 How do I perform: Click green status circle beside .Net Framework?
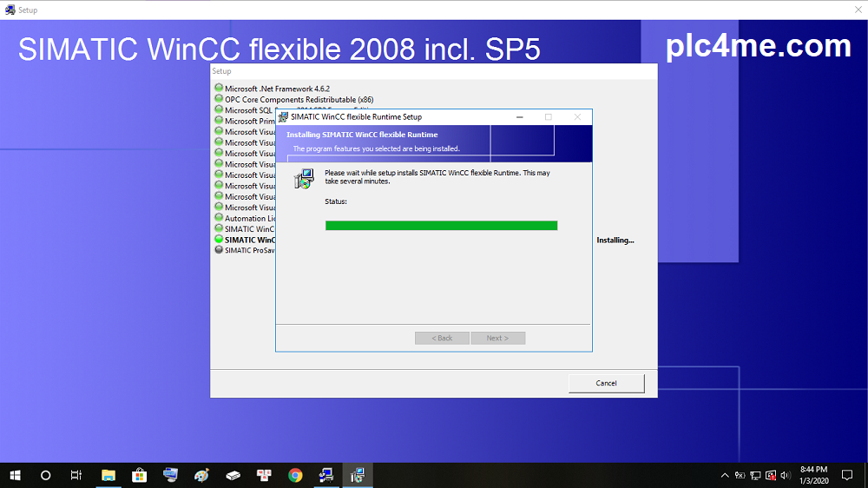219,89
